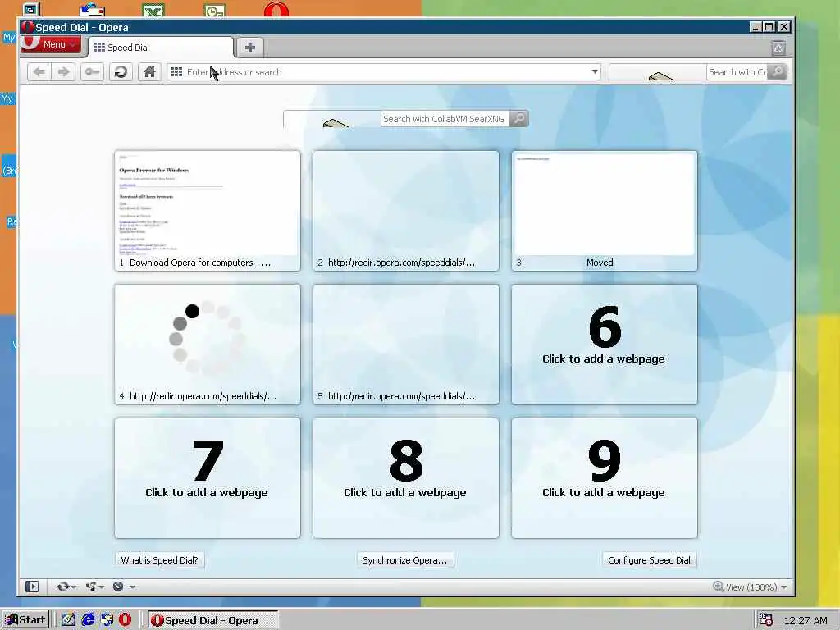Expand the View (100%) zoom dropdown arrow
Viewport: 840px width, 630px height.
(784, 587)
